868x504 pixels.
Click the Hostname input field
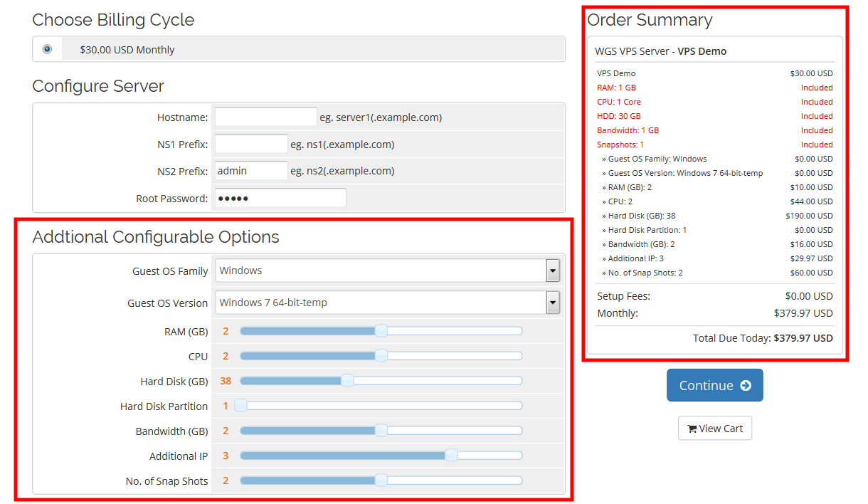265,117
